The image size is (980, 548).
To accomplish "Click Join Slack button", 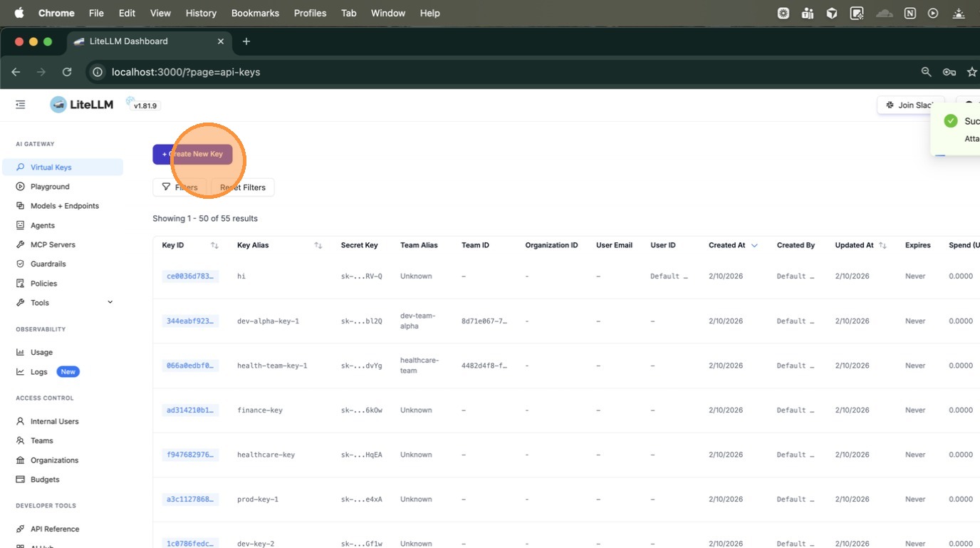I will (x=911, y=105).
